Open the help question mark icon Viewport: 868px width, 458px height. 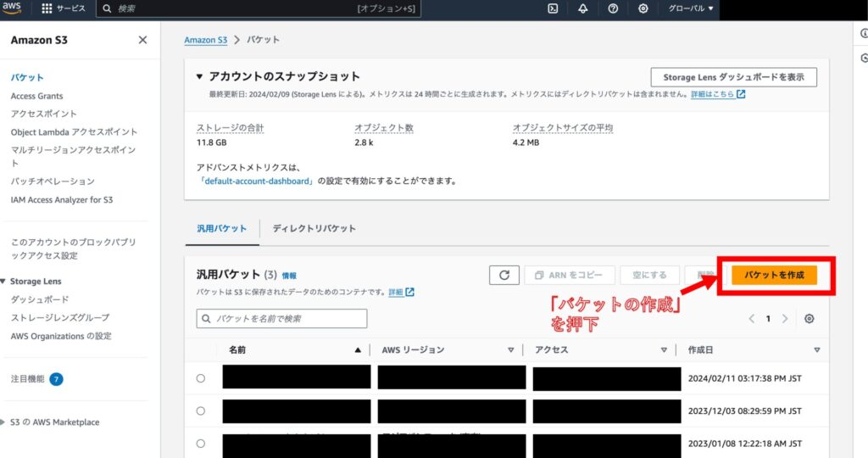613,8
